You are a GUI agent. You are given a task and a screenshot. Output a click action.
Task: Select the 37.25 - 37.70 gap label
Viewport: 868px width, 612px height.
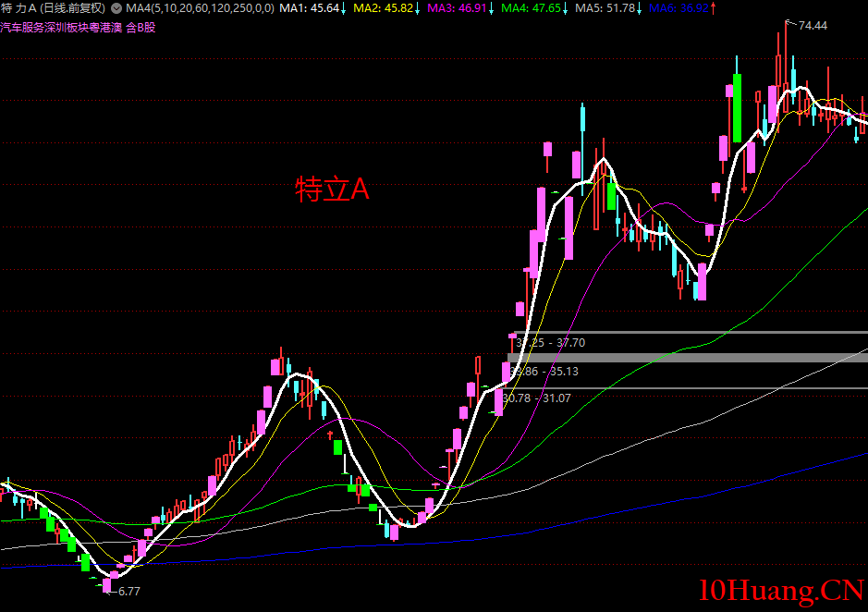coord(550,343)
